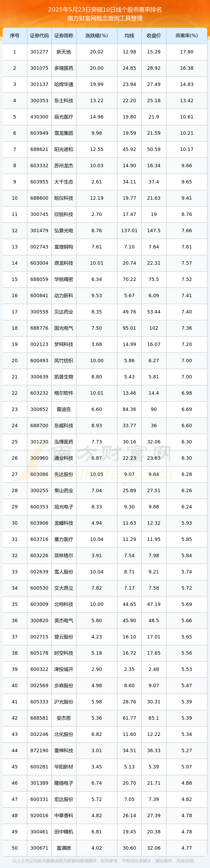
Task: Select stock code 301230
Action: point(39,442)
